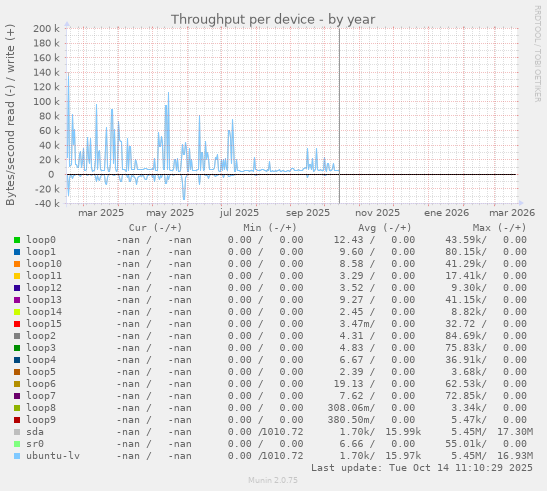Click the Max (-/+) column header
547x491 pixels.
[x=499, y=228]
